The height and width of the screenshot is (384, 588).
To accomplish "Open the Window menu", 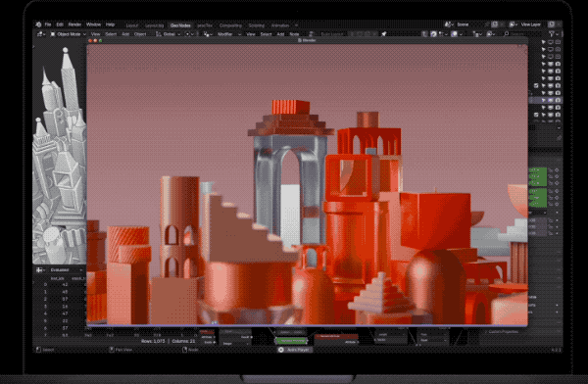I will [93, 24].
